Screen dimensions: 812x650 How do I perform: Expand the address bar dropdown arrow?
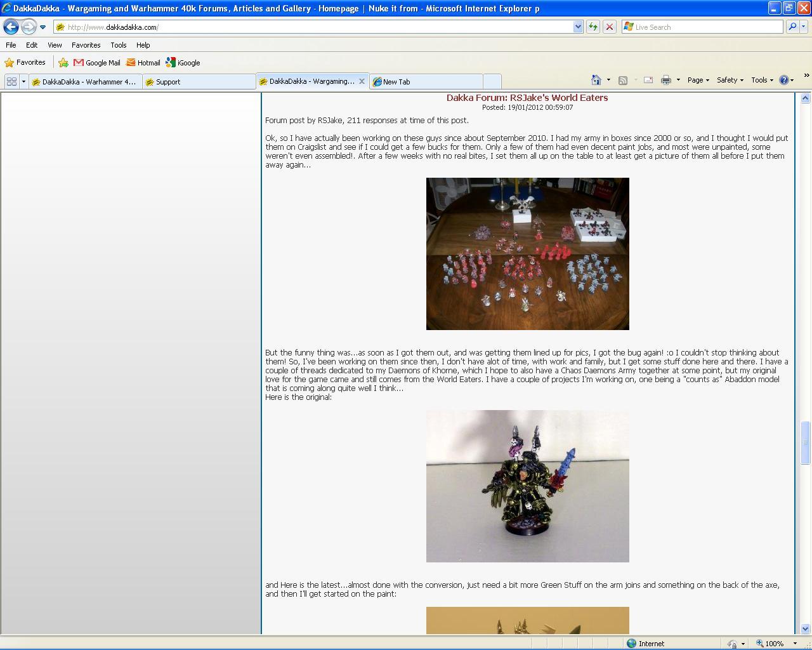pos(578,27)
